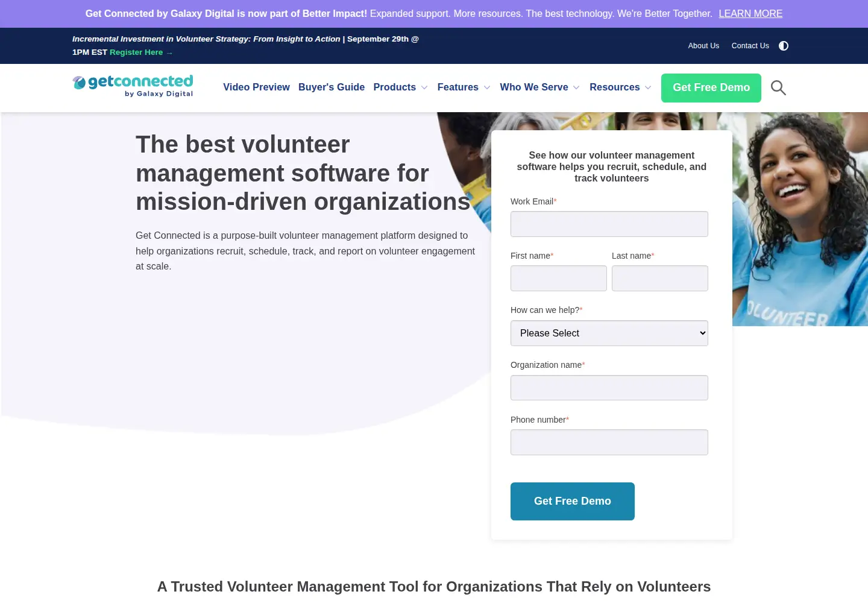The width and height of the screenshot is (868, 603).
Task: Expand the Resources menu
Action: tap(620, 87)
